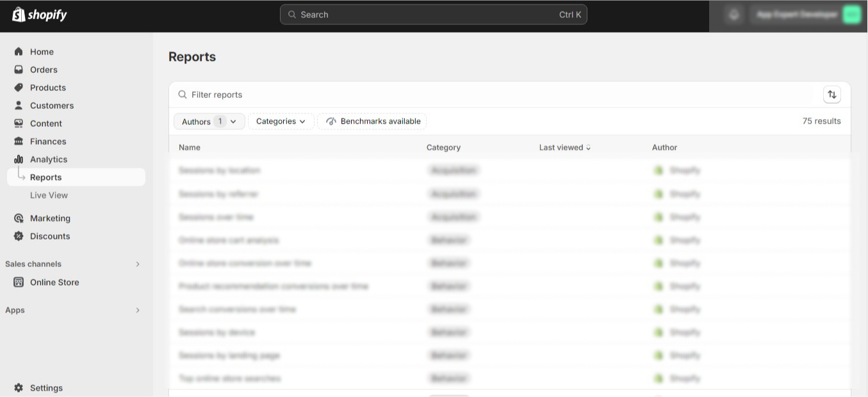Click the Products tag icon

click(19, 87)
